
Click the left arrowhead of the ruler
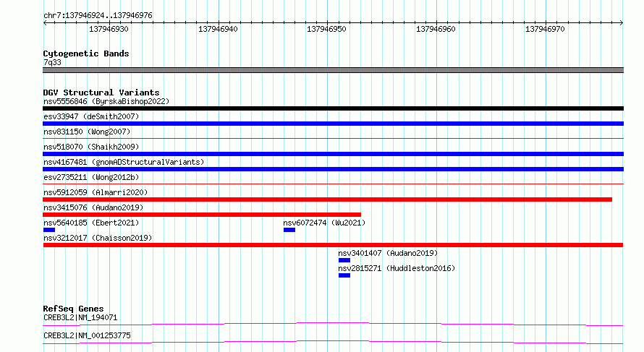45,23
